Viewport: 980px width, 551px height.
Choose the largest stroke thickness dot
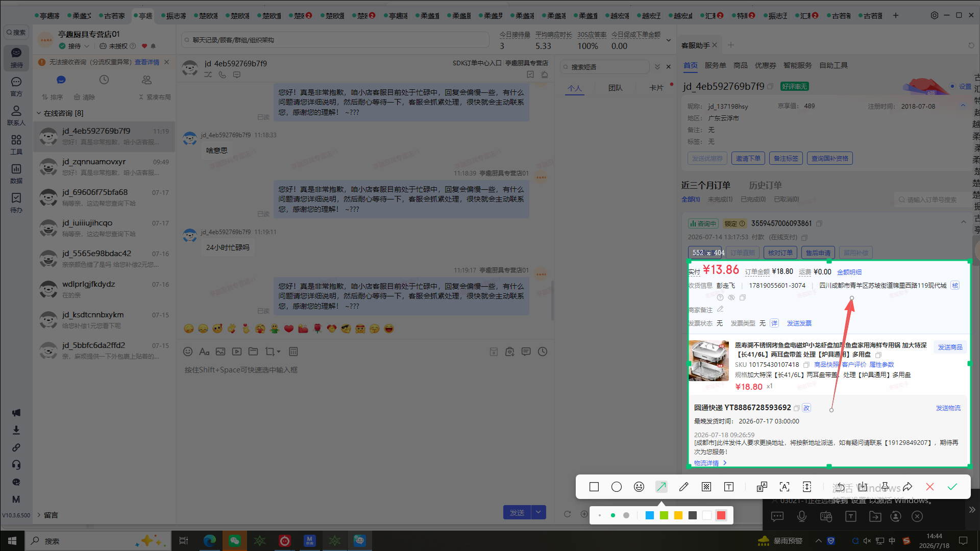click(x=626, y=515)
